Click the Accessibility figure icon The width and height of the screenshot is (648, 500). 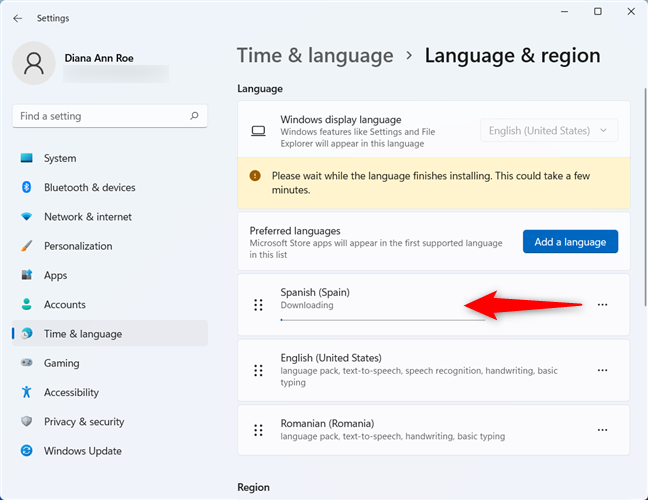(26, 392)
